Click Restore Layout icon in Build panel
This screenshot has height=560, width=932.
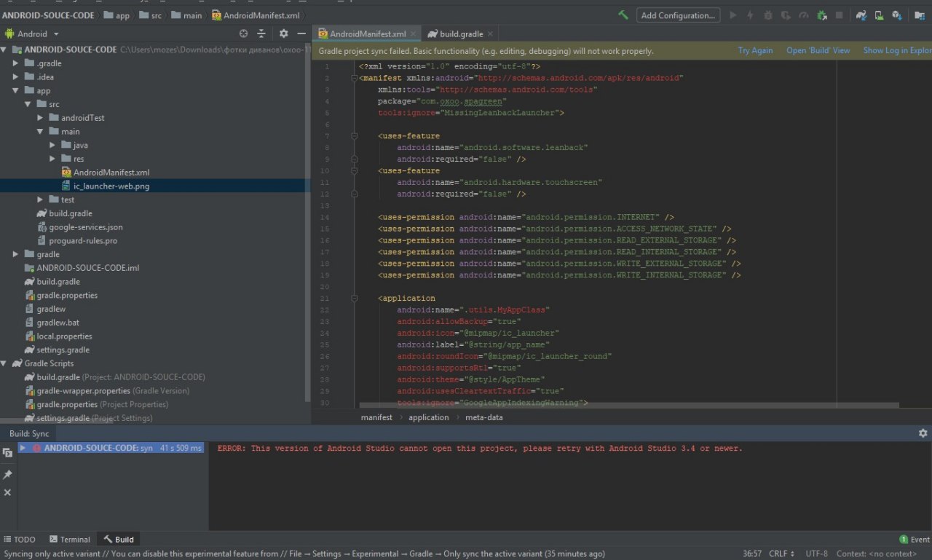tap(7, 453)
